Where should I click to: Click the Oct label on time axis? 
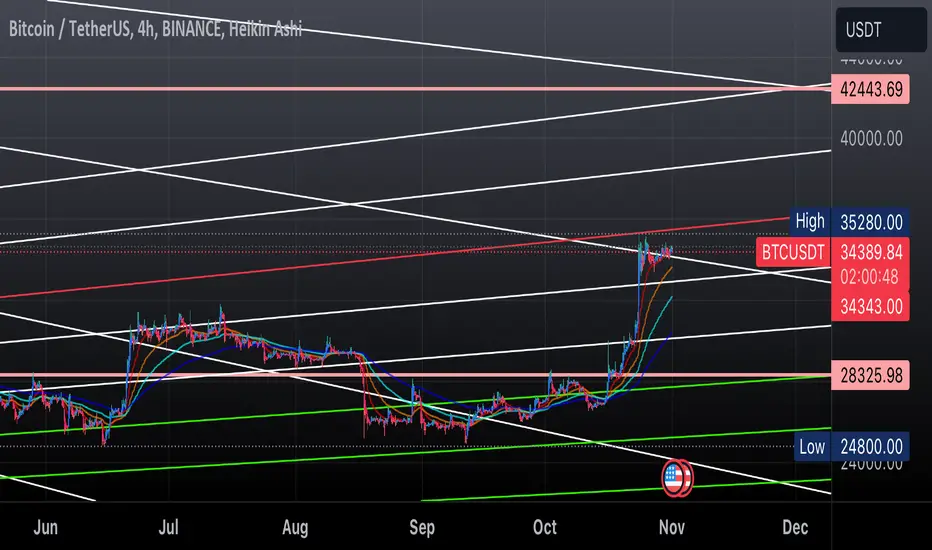[x=544, y=527]
